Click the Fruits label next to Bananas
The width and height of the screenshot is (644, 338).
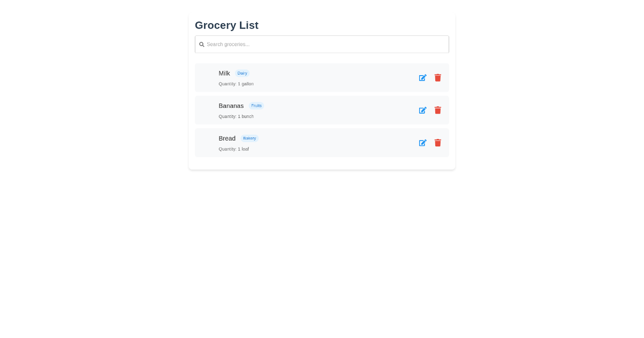(257, 106)
